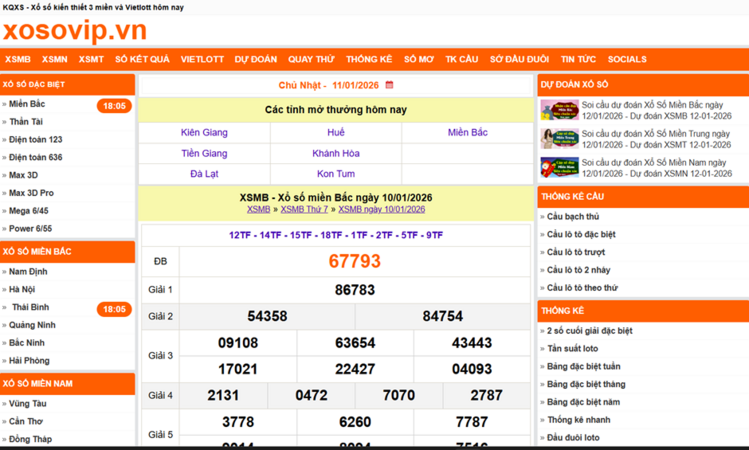Open Cầu bạch thủ statistics link
Image resolution: width=749 pixels, height=450 pixels.
pos(574,216)
